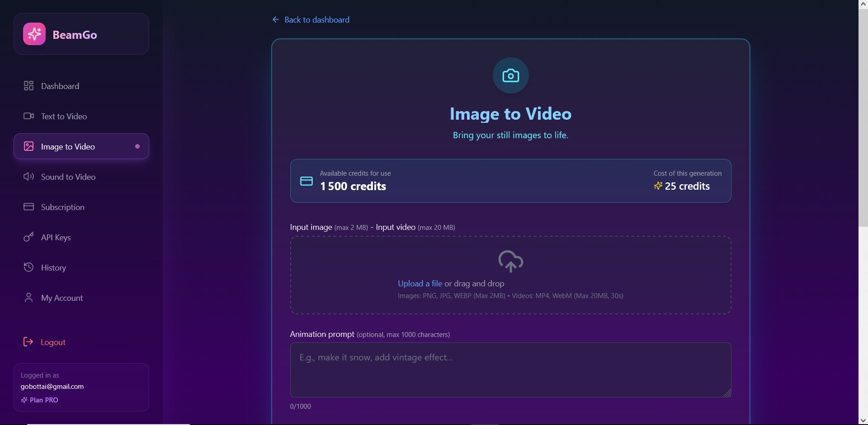Image resolution: width=868 pixels, height=425 pixels.
Task: Open the Subscription section from the sidebar
Action: click(x=62, y=207)
